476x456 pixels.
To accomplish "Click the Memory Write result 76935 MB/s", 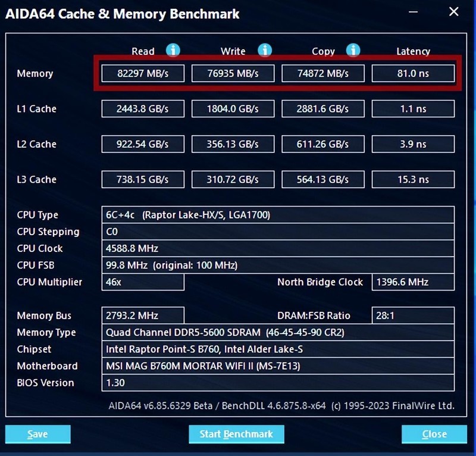I will 232,73.
